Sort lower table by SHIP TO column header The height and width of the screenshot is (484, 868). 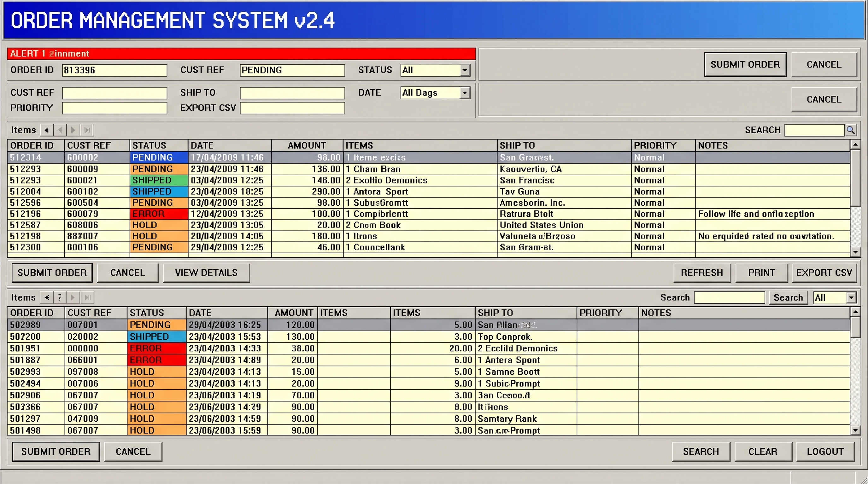coord(526,313)
